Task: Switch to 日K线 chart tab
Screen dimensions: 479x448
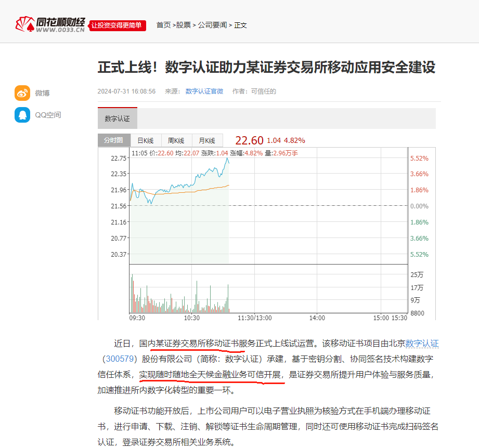Action: coord(146,140)
